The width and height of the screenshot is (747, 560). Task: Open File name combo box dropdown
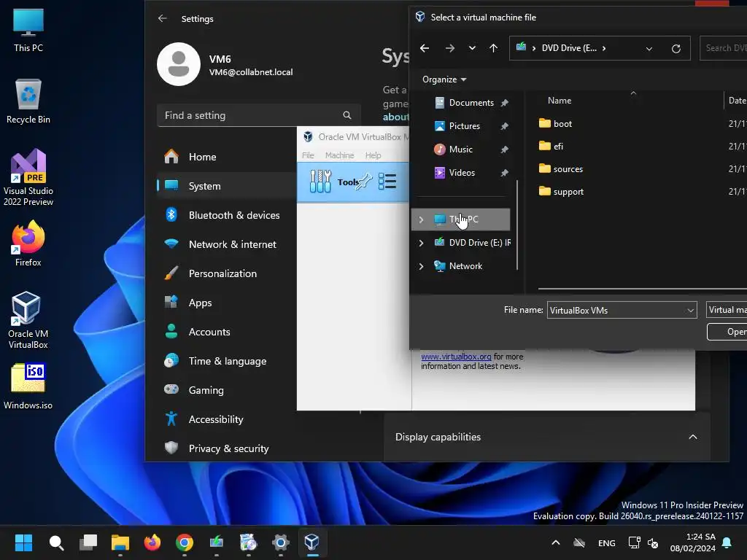690,311
